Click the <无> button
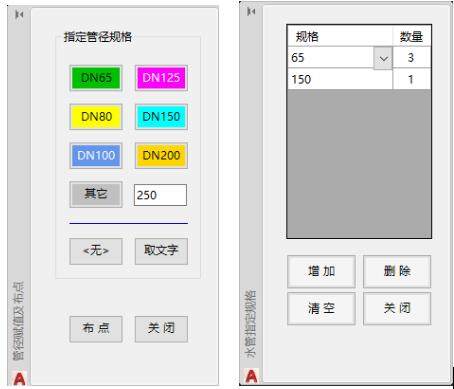This screenshot has width=454, height=389. click(x=96, y=251)
